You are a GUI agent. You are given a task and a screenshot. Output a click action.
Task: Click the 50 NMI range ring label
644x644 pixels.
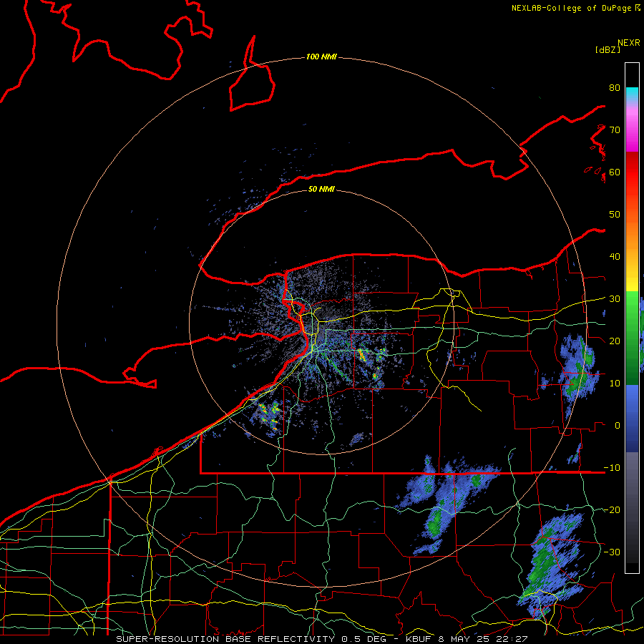pyautogui.click(x=321, y=189)
